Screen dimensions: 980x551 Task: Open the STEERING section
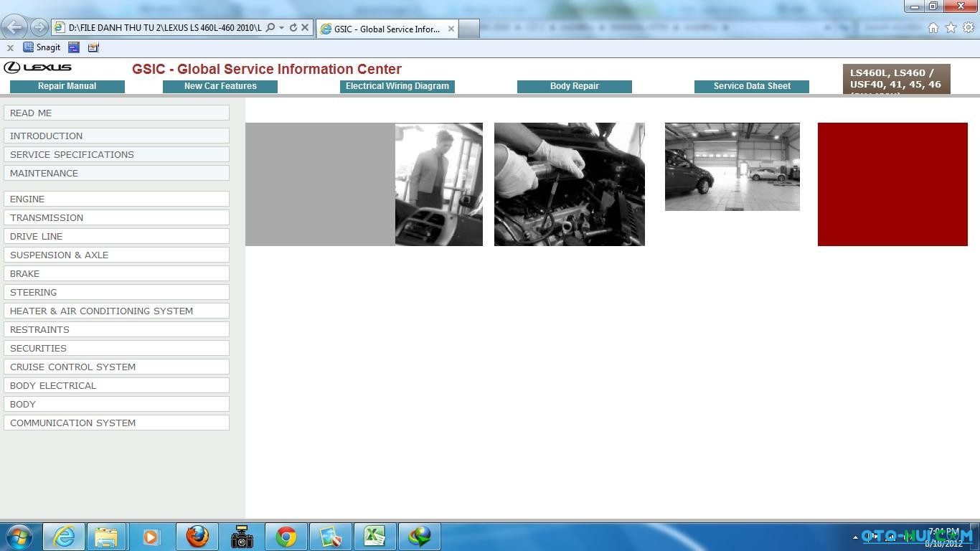(116, 292)
